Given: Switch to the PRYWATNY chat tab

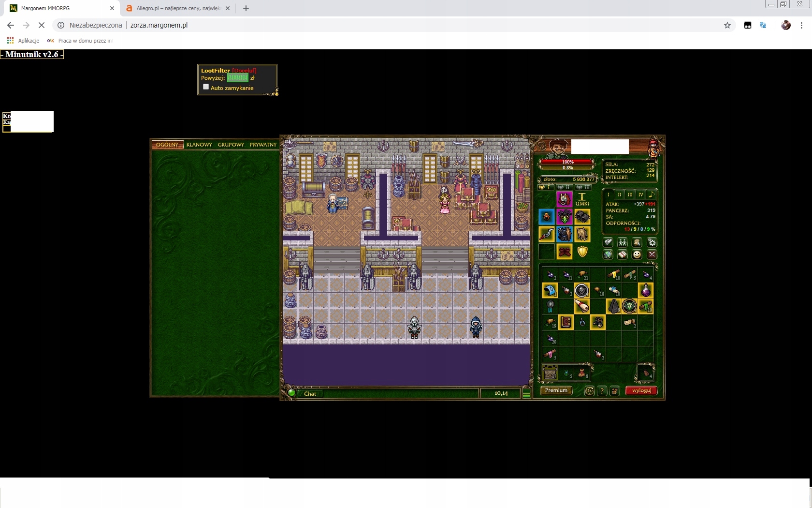Looking at the screenshot, I should [x=263, y=145].
